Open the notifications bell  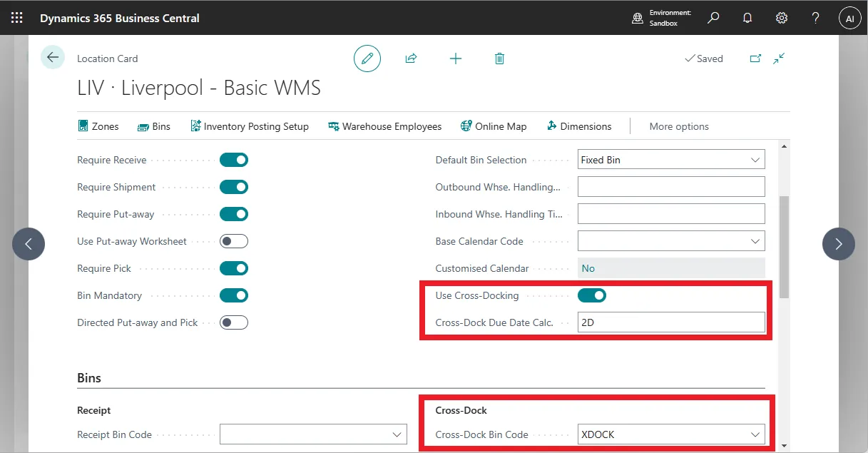(747, 18)
